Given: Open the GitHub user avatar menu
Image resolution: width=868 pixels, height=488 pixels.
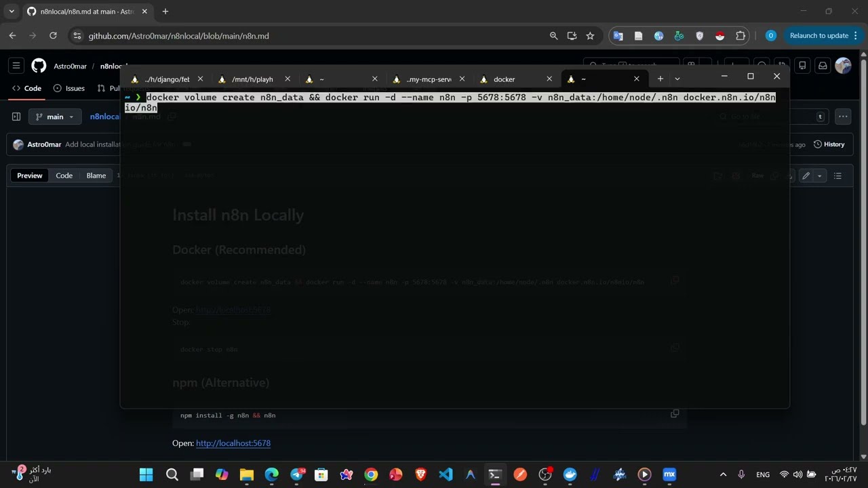Looking at the screenshot, I should coord(843,66).
